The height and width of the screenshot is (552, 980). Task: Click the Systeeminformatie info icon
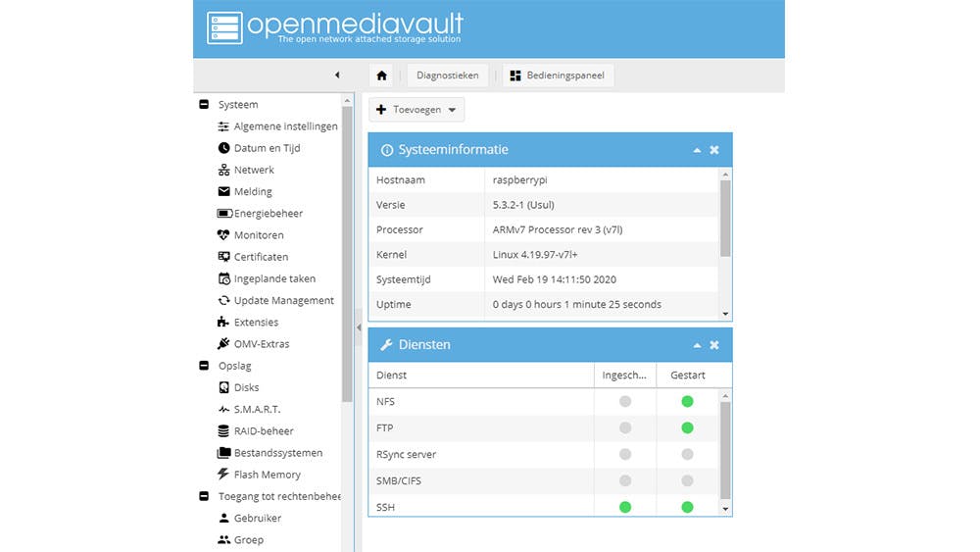(387, 150)
